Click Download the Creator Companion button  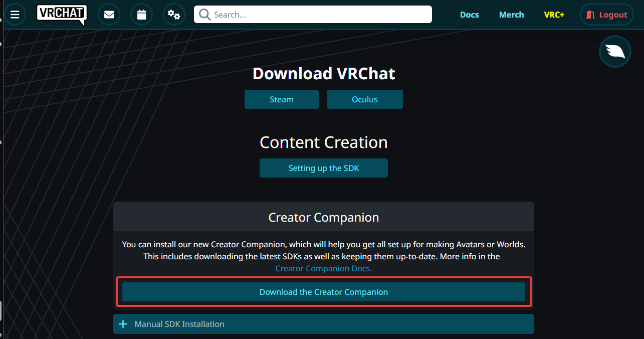pyautogui.click(x=324, y=292)
